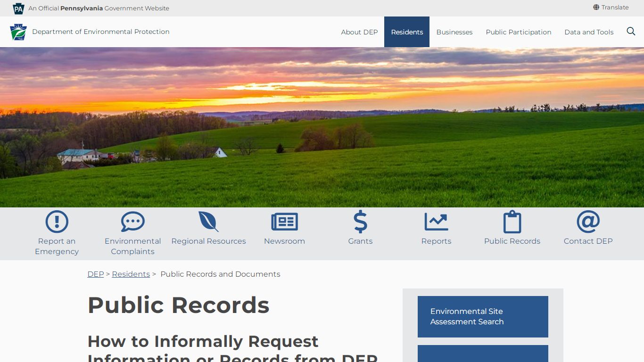Click the Report an Emergency label

click(x=57, y=246)
